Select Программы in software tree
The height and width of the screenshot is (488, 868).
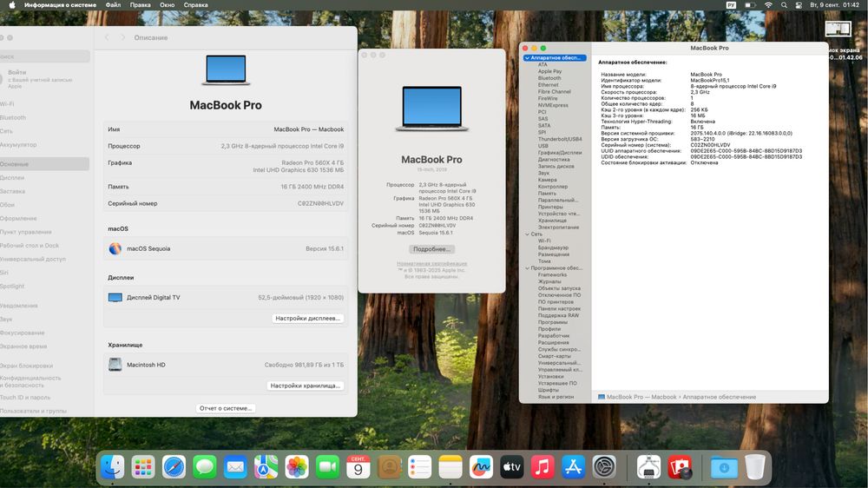tap(552, 322)
